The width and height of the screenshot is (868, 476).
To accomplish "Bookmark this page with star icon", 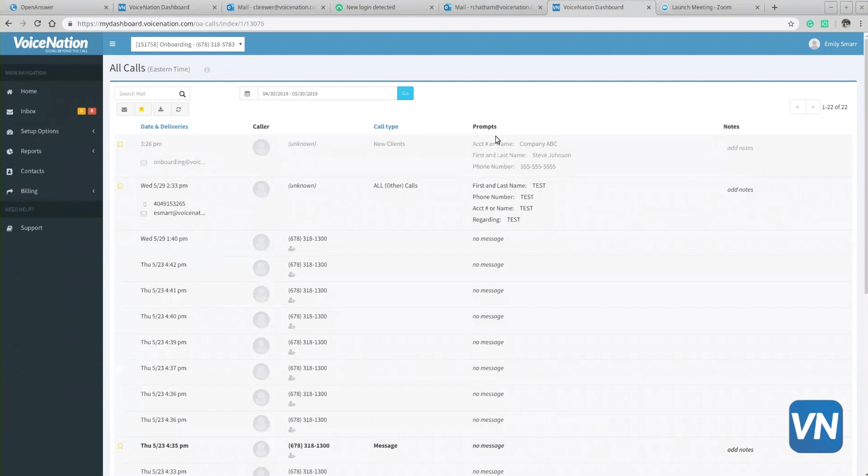I will pos(791,23).
